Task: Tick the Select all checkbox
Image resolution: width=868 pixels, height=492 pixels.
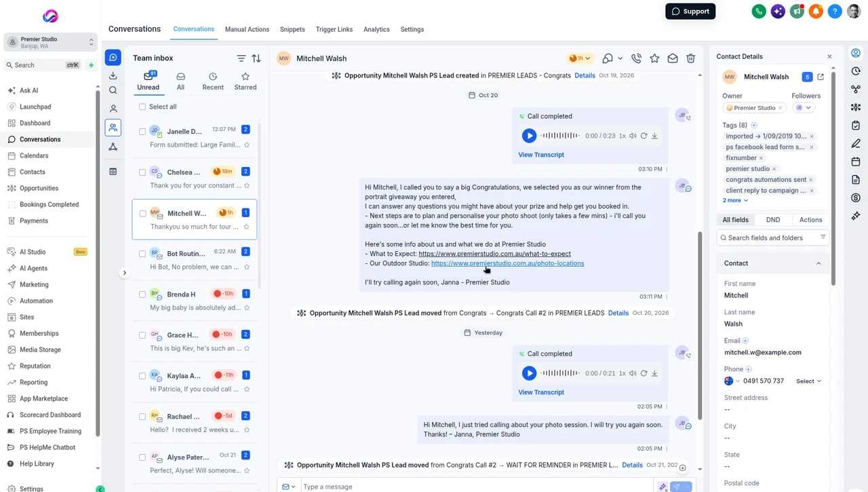Action: tap(142, 107)
